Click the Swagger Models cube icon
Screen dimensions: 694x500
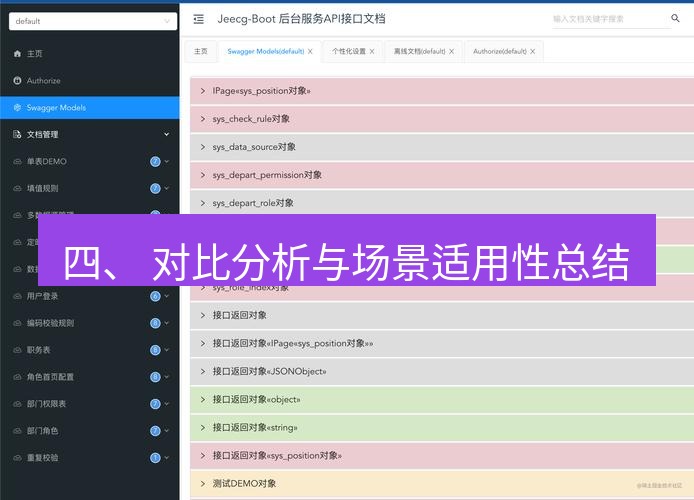[x=17, y=108]
